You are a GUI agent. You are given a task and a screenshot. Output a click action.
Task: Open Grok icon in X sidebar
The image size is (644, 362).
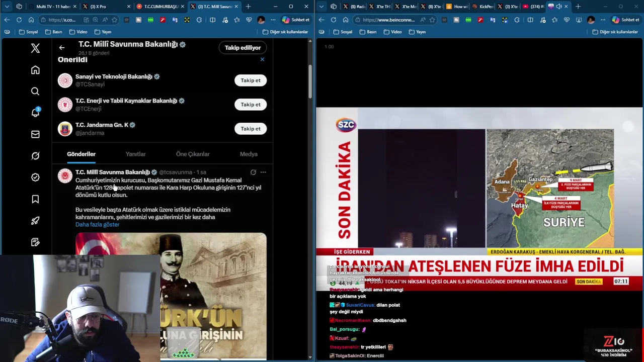coord(35,156)
